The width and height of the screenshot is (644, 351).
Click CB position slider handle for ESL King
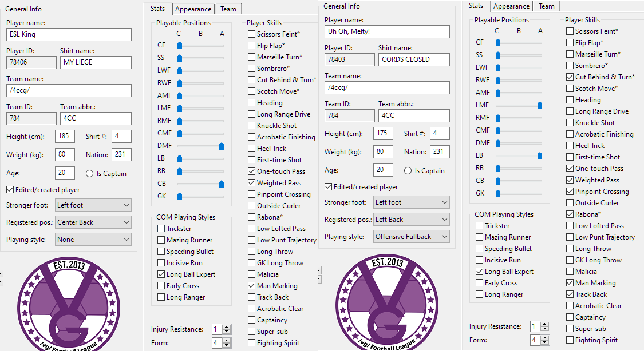coord(222,184)
